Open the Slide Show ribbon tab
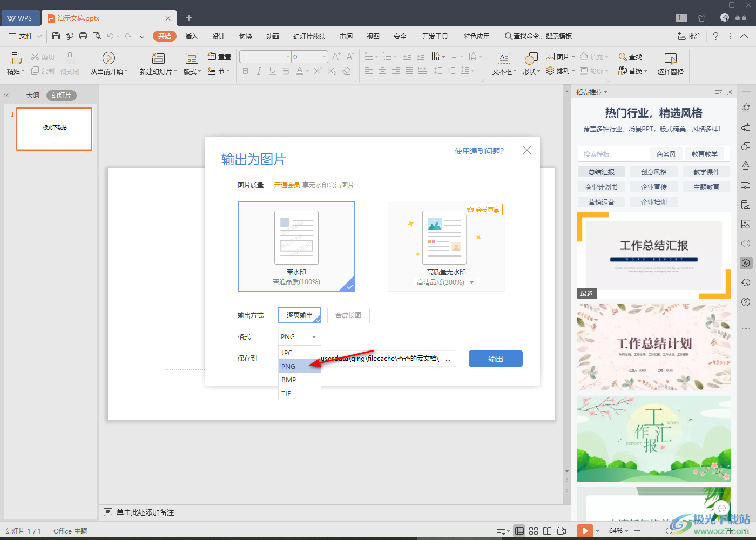This screenshot has height=540, width=756. click(x=309, y=36)
